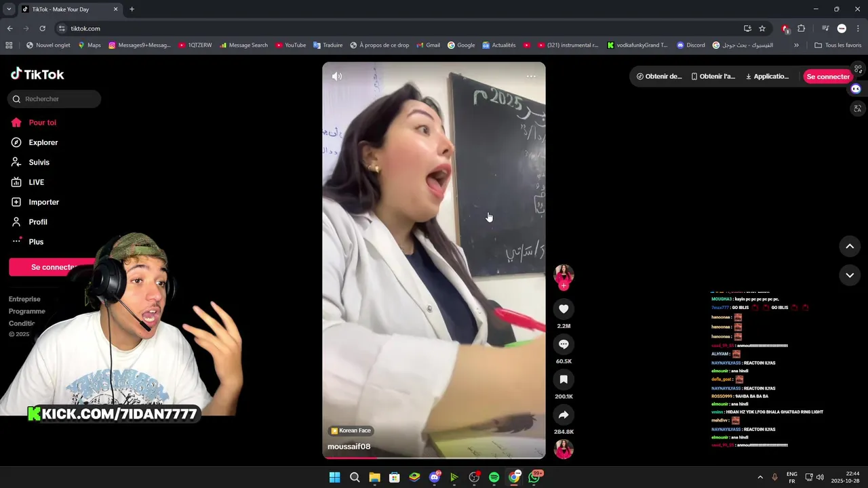The height and width of the screenshot is (488, 868).
Task: Open the Chrome extensions puzzle icon
Action: tap(802, 28)
